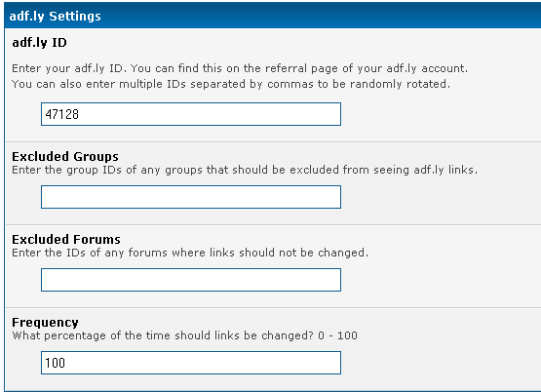
Task: Click the words 'referral page' in description
Action: (286, 68)
